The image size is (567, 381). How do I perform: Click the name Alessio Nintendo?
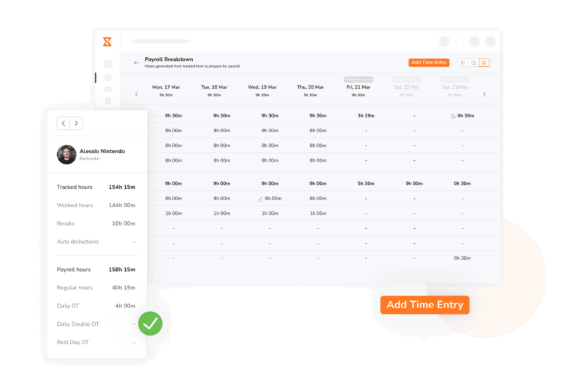click(102, 151)
